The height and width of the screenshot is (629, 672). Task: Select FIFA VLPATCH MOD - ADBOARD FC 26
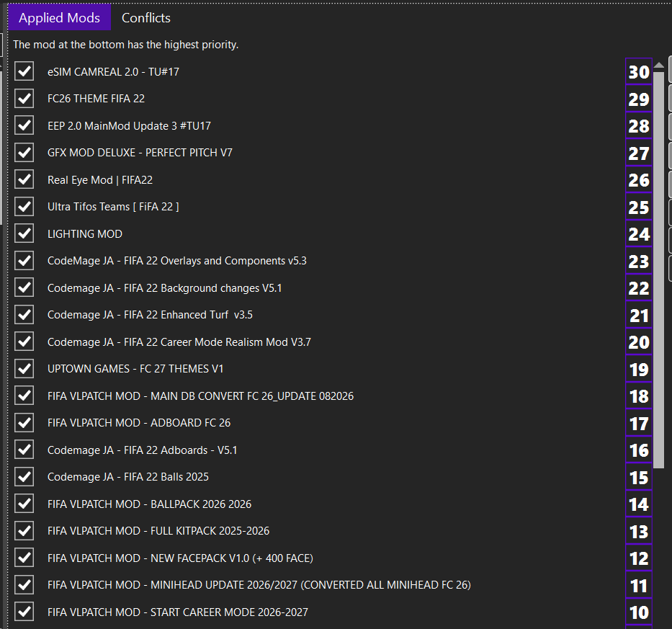(139, 423)
